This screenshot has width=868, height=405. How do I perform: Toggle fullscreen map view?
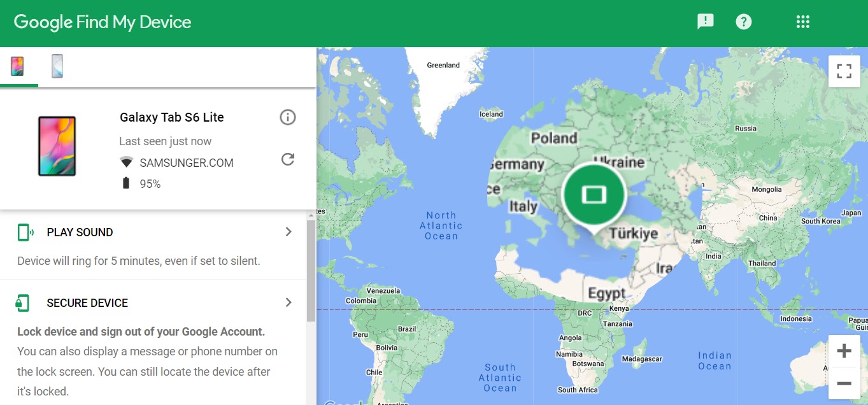pyautogui.click(x=844, y=71)
